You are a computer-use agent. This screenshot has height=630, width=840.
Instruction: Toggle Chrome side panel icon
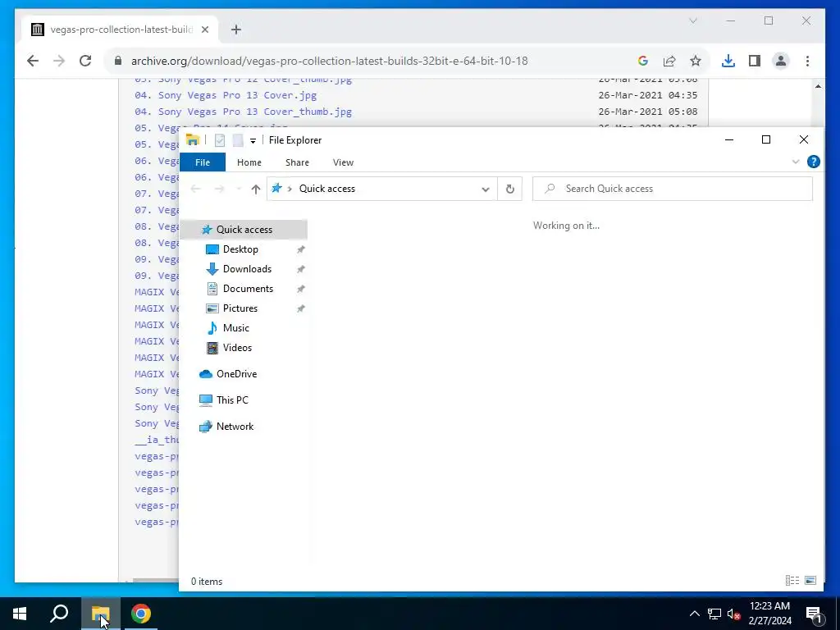coord(755,61)
